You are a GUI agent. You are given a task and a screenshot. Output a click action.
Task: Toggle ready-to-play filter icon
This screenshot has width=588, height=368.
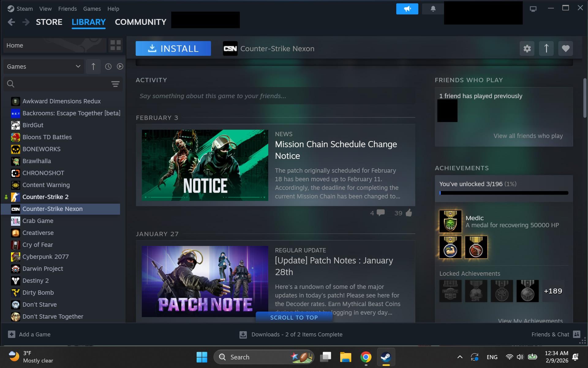pyautogui.click(x=120, y=67)
